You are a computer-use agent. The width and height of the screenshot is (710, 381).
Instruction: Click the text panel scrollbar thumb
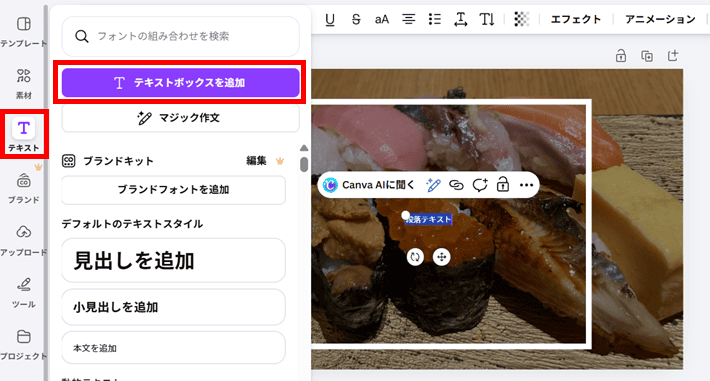[x=304, y=164]
